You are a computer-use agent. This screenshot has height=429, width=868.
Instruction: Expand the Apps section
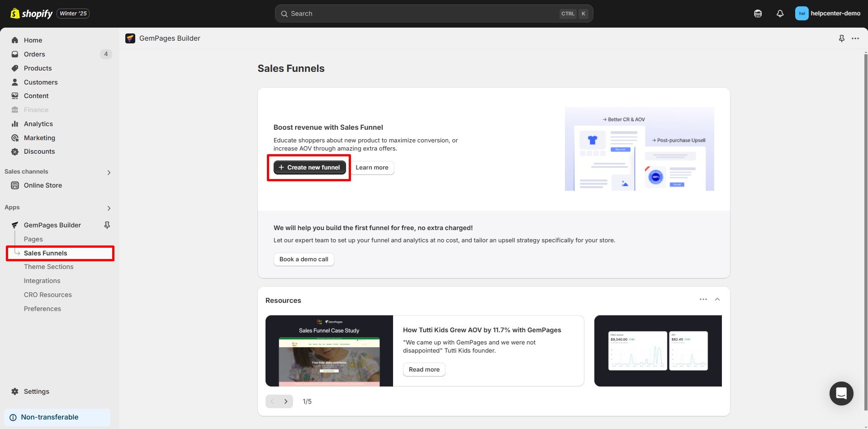(109, 208)
